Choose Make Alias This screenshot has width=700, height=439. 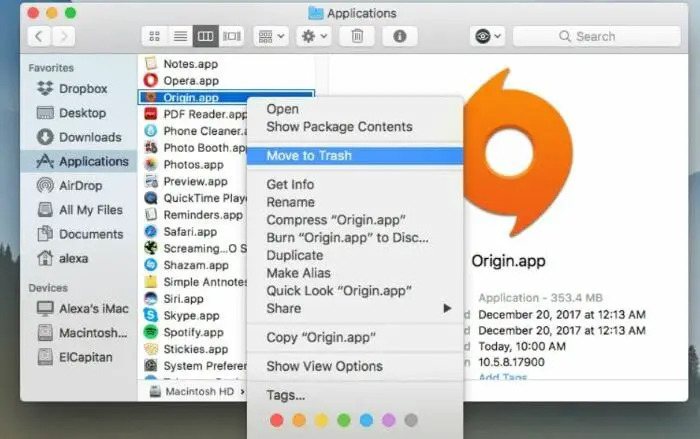click(x=355, y=273)
